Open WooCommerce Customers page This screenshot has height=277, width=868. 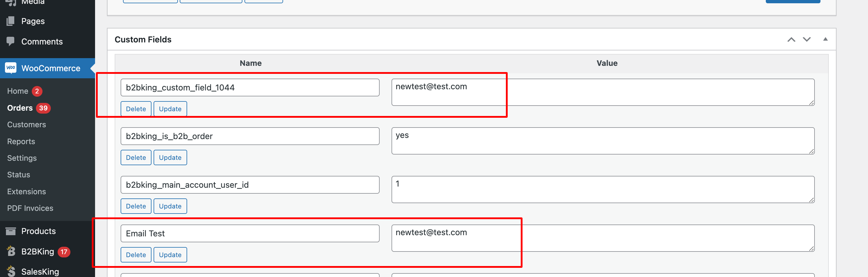27,125
